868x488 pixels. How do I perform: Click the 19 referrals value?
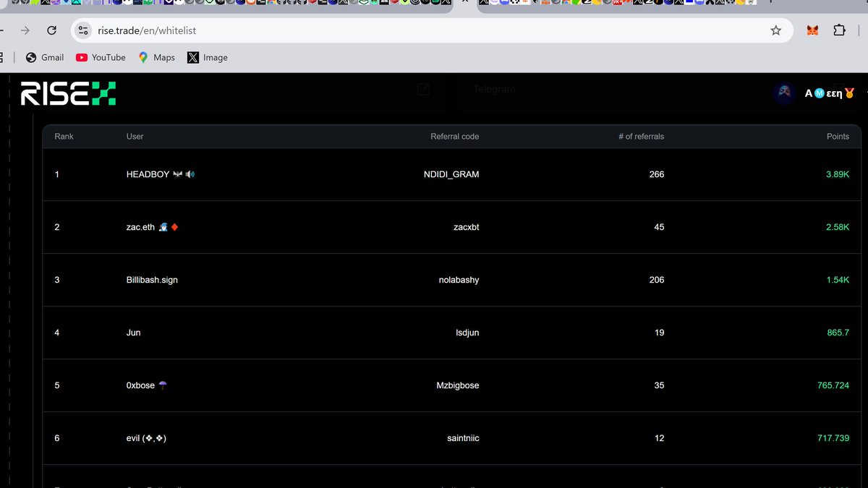tap(659, 333)
